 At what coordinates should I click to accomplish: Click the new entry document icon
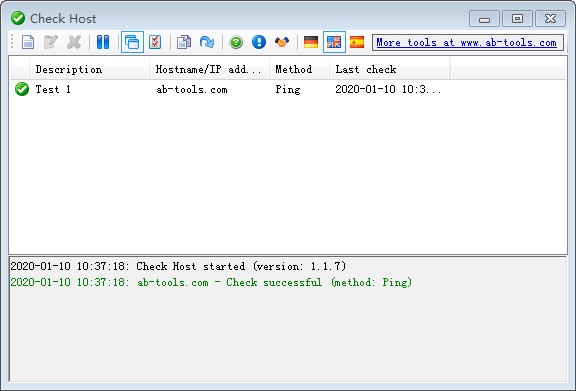tap(28, 42)
